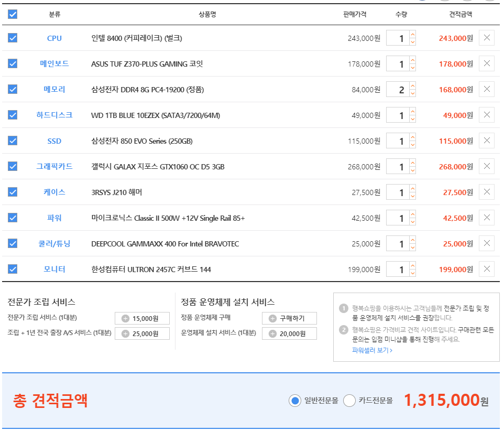Uncheck the 모니터 row checkbox
504x431 pixels.
click(x=13, y=269)
